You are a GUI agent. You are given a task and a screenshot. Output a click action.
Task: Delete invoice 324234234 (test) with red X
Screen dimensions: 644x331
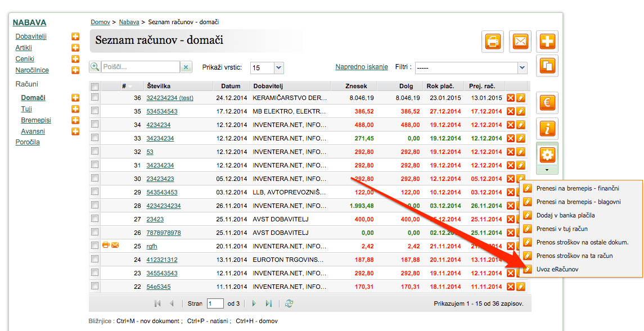pos(511,98)
